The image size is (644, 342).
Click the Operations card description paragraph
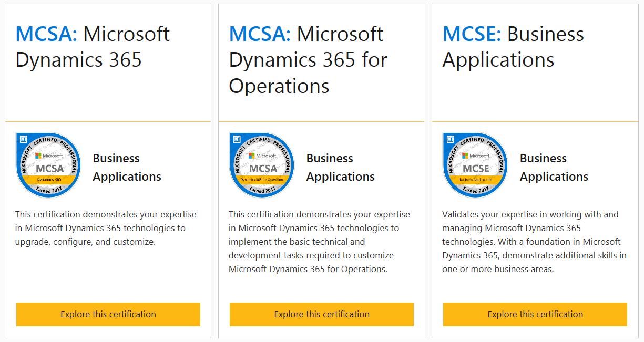click(319, 242)
